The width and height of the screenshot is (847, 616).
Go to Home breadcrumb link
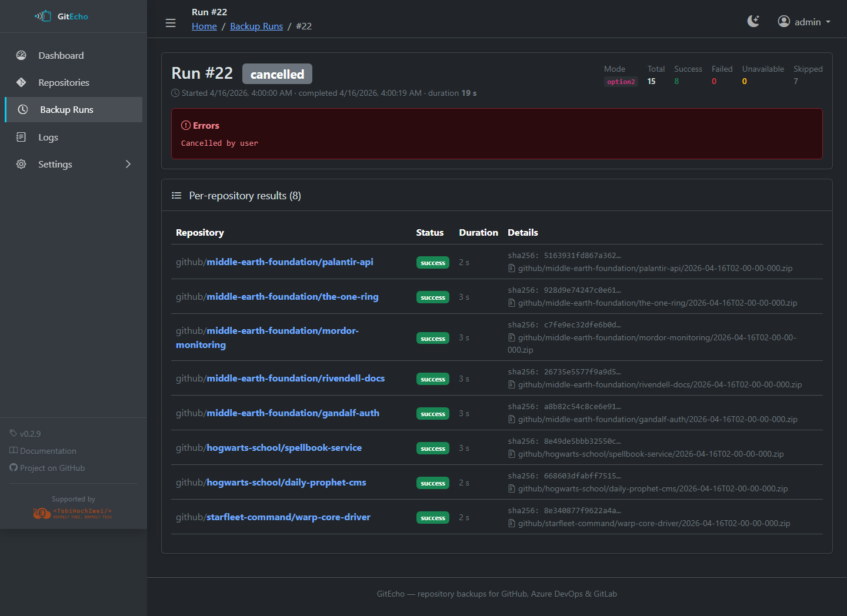click(204, 26)
